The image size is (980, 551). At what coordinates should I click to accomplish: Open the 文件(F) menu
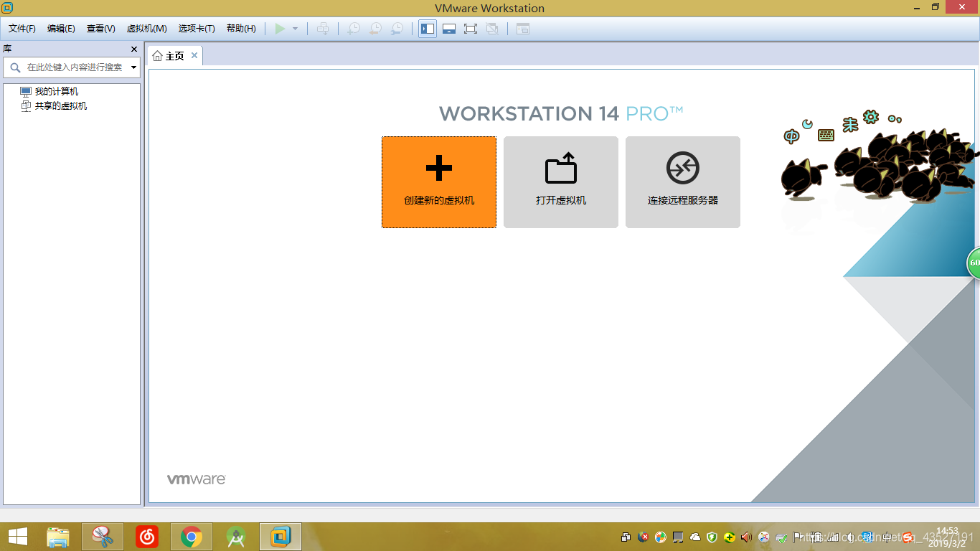[22, 29]
